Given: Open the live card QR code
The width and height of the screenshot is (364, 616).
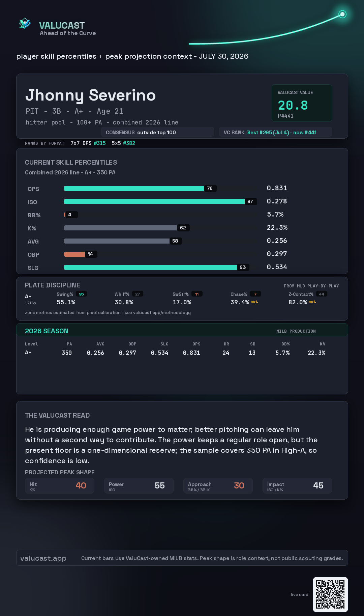Looking at the screenshot, I should click(330, 594).
